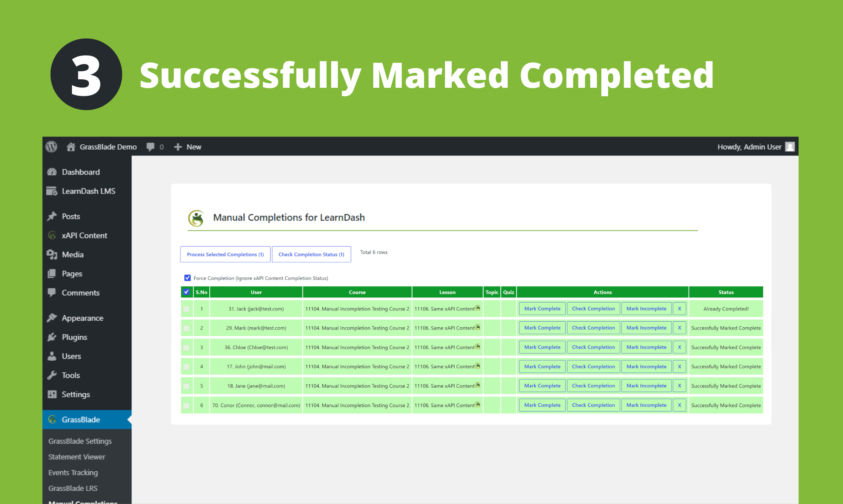
Task: Uncheck the Force Completion checkbox
Action: [188, 278]
